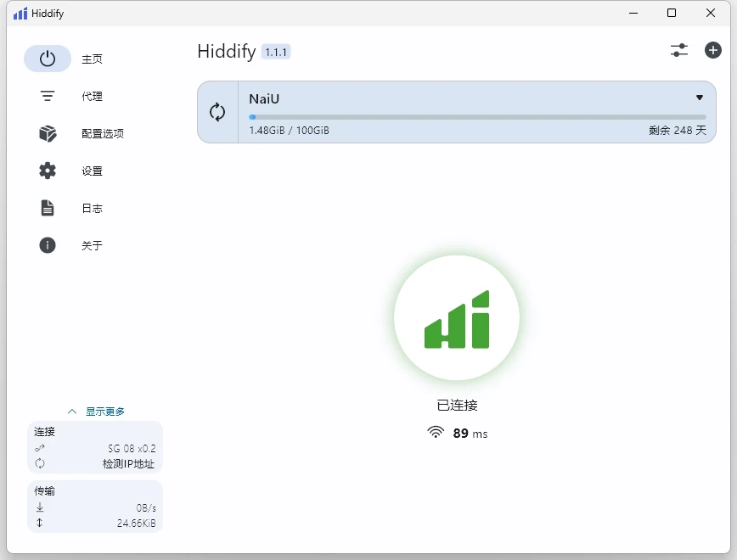Select 主页 in the sidebar menu
This screenshot has width=737, height=560.
(92, 59)
